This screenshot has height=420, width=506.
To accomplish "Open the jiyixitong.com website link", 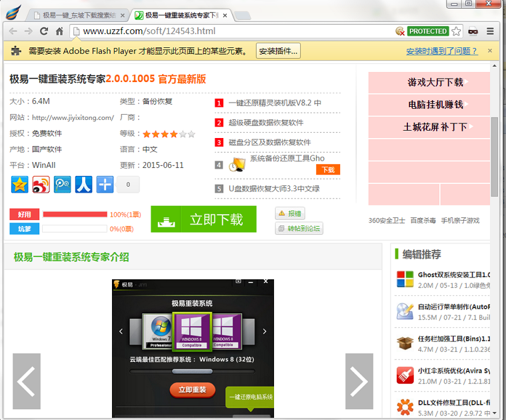I will tap(73, 118).
